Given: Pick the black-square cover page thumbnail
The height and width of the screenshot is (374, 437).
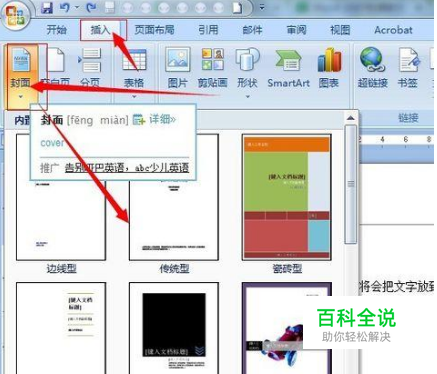Looking at the screenshot, I should [x=174, y=328].
